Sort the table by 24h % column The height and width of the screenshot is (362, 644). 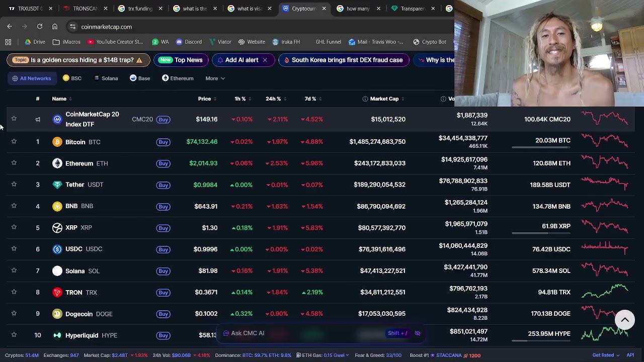click(x=276, y=99)
